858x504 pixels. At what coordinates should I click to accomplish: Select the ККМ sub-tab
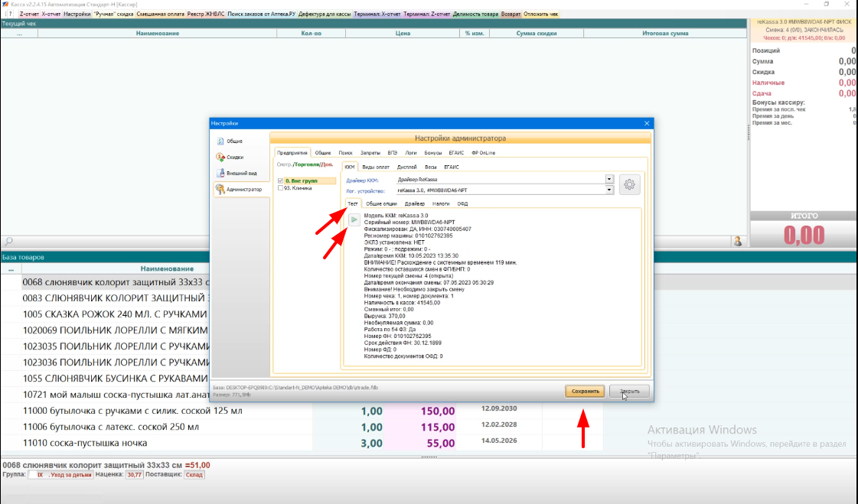click(350, 167)
